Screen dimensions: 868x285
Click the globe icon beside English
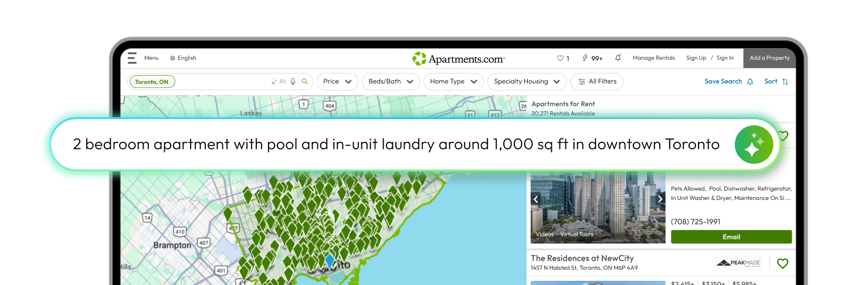click(172, 58)
